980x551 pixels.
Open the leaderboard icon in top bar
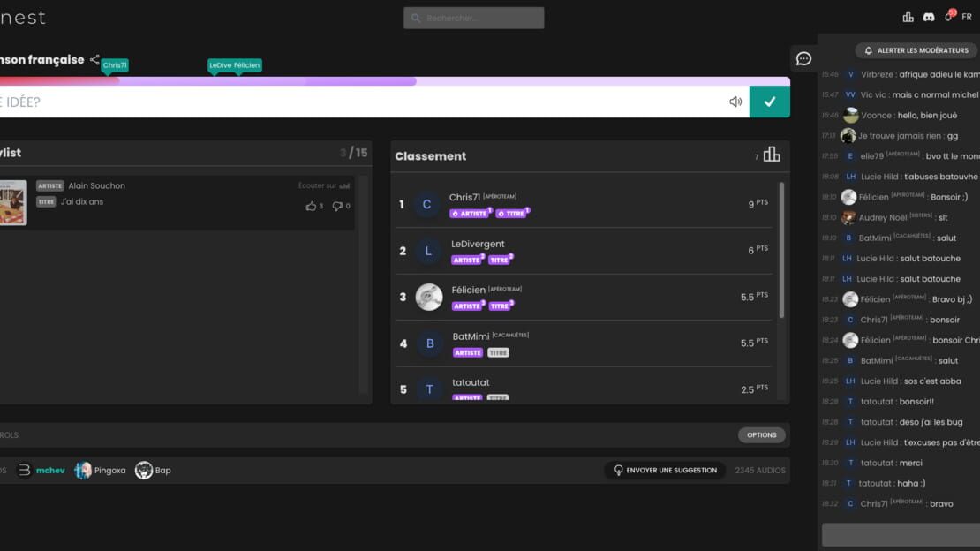(908, 18)
